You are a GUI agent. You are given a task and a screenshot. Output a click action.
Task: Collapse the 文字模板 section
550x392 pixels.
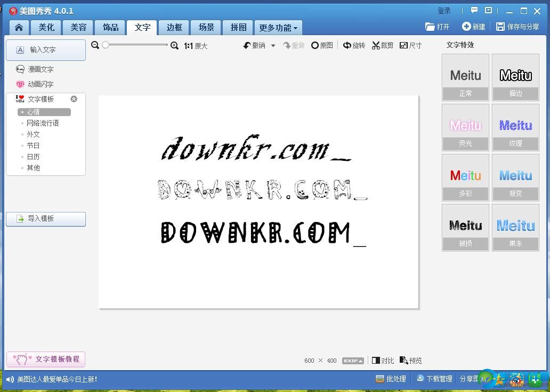coord(74,99)
